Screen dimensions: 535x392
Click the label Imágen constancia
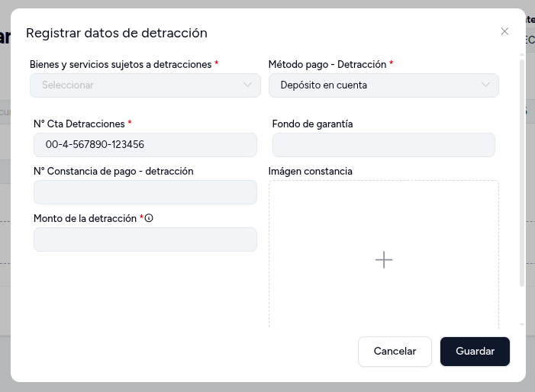tap(311, 172)
